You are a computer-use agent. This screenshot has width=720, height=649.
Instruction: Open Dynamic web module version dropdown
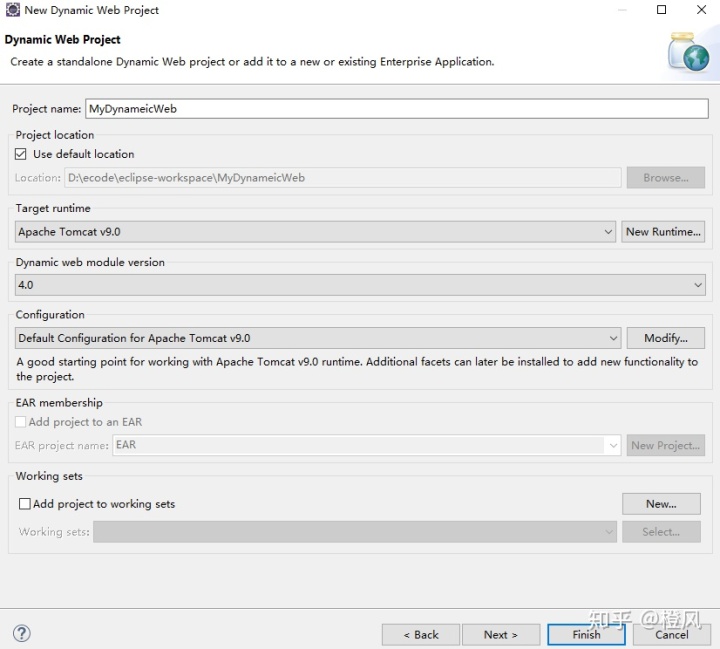pyautogui.click(x=360, y=285)
